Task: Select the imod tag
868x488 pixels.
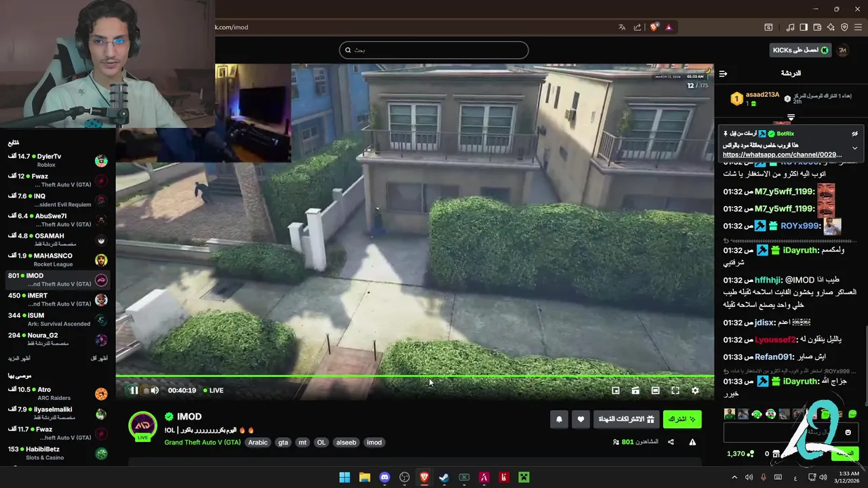Action: pos(374,443)
